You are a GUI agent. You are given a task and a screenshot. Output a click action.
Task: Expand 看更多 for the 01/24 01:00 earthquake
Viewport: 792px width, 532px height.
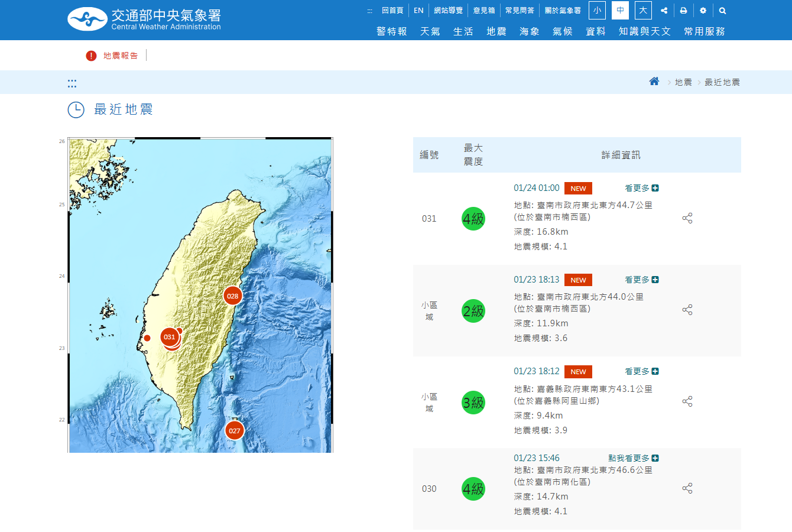[x=641, y=188]
